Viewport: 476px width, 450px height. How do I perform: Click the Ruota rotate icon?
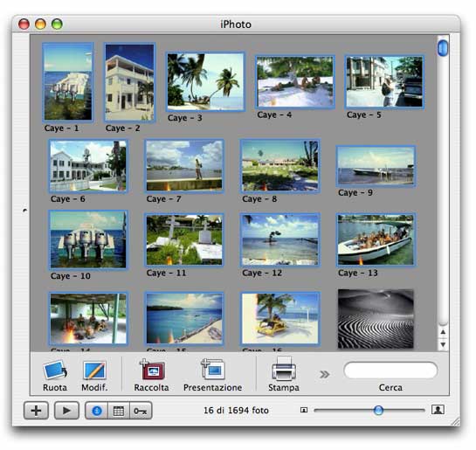(55, 370)
